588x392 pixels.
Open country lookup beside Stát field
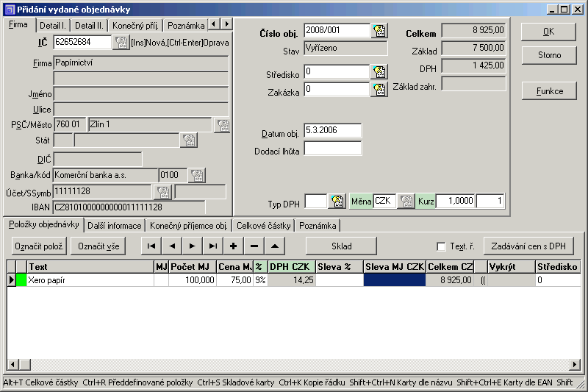[x=189, y=140]
